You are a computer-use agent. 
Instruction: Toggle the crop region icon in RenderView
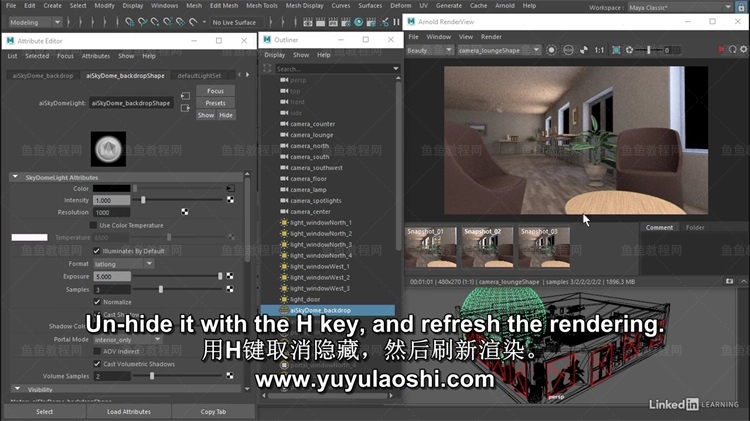(x=616, y=50)
